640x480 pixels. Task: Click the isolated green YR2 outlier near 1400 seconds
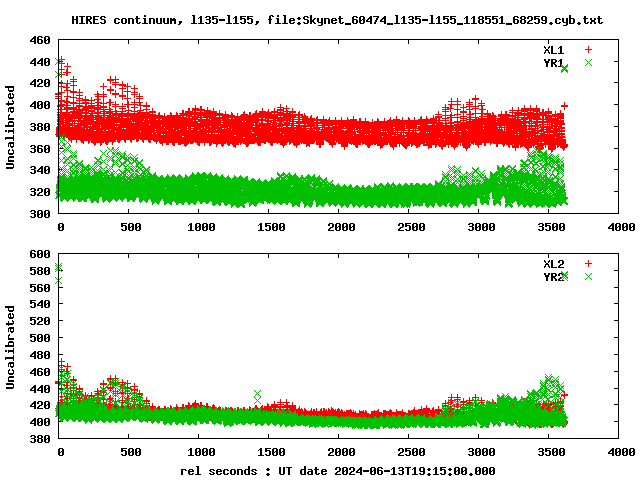[x=258, y=397]
